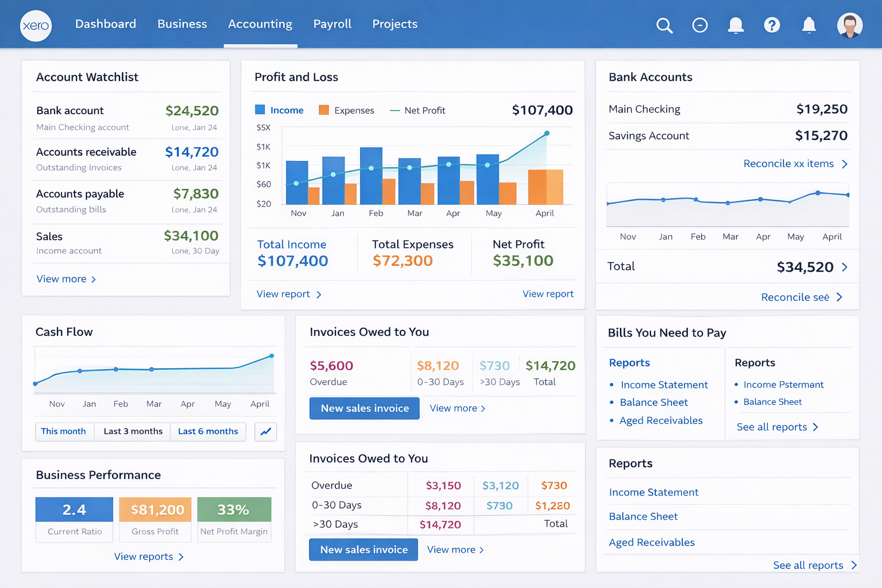Click the Xero logo
This screenshot has height=588, width=882.
[36, 26]
